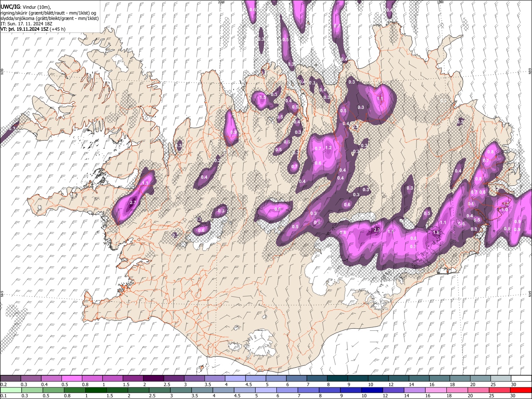The height and width of the screenshot is (399, 532).
Task: Select bottom-row dark blue swatch starting at 10
Action: 372,390
